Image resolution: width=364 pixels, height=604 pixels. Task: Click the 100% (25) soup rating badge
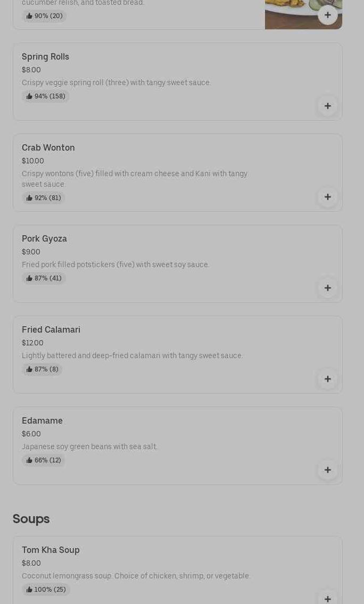46,590
